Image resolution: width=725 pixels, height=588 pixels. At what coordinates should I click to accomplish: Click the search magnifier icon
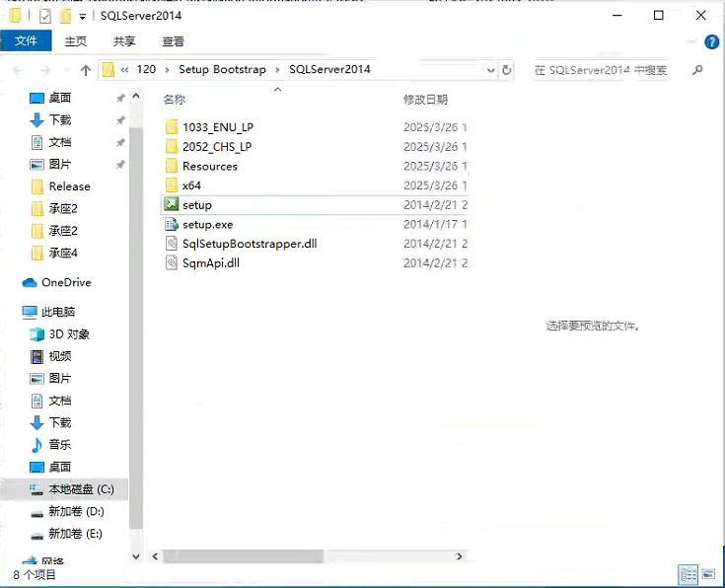coord(697,70)
